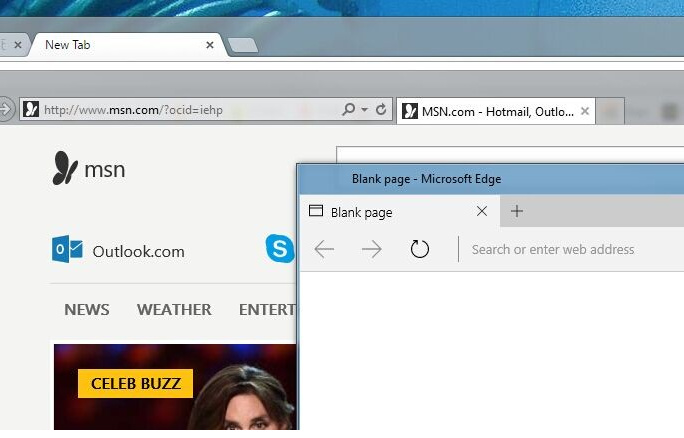
Task: Close the MSN.com tab in Internet Explorer
Action: pyautogui.click(x=586, y=111)
